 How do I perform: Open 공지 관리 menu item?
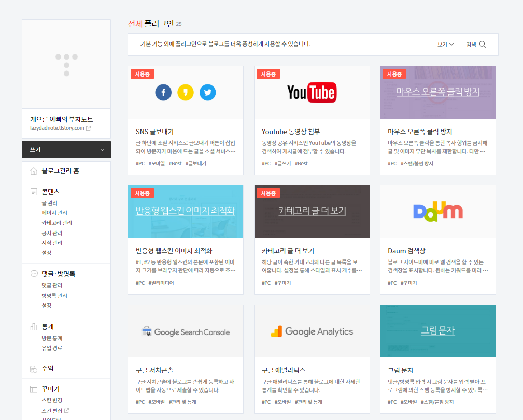coord(52,233)
